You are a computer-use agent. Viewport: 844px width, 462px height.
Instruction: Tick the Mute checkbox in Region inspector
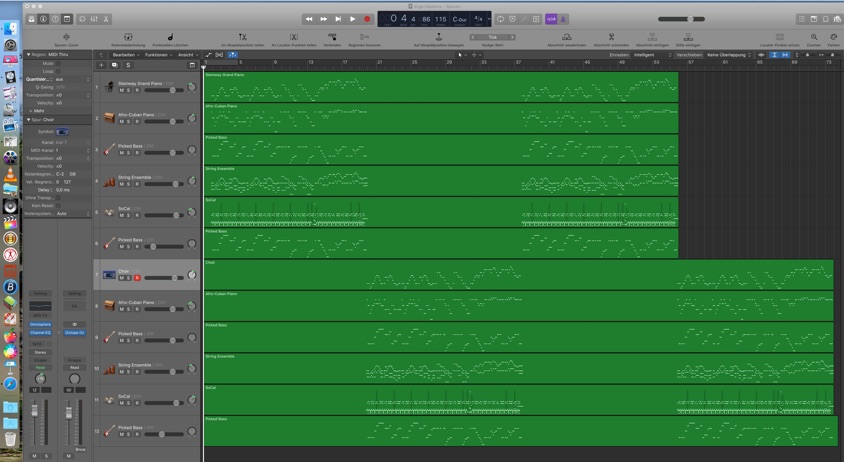point(58,64)
